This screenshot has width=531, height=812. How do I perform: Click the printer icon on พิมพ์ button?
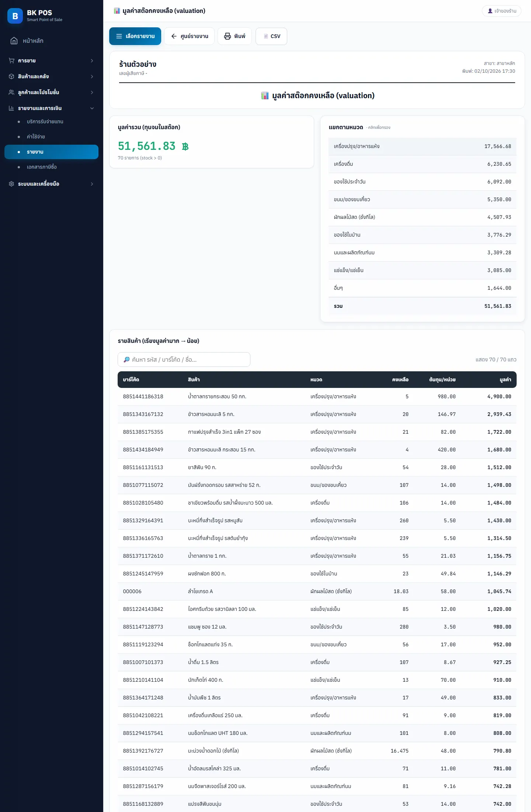tap(228, 36)
